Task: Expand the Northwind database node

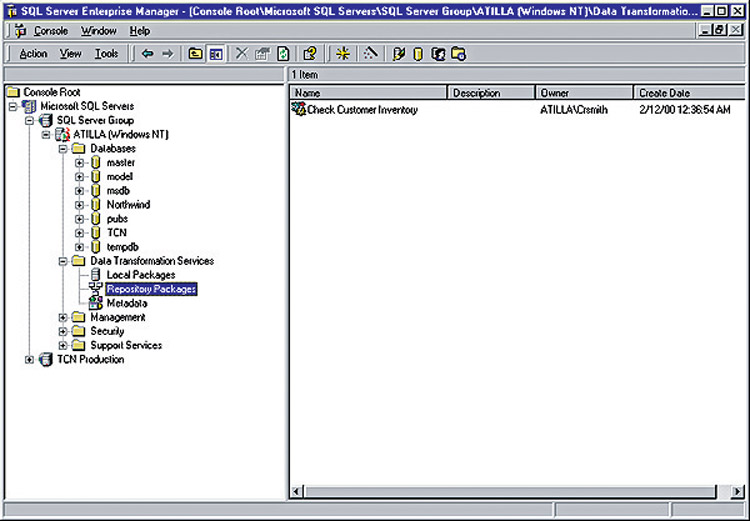Action: pyautogui.click(x=79, y=205)
